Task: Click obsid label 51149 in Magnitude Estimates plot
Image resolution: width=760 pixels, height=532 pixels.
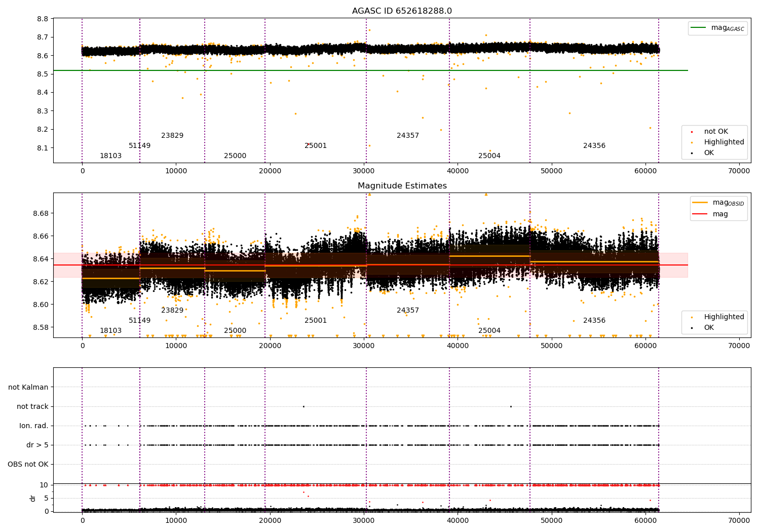Action: pyautogui.click(x=139, y=321)
